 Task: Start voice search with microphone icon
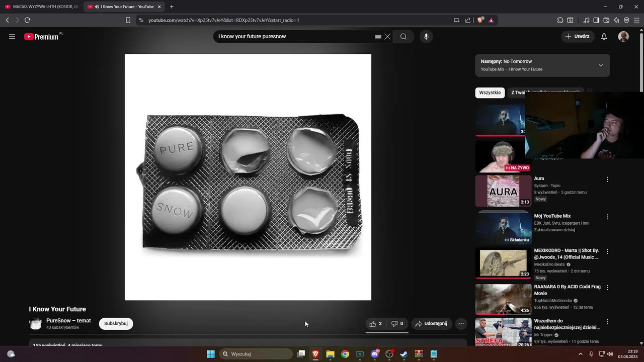click(x=426, y=36)
